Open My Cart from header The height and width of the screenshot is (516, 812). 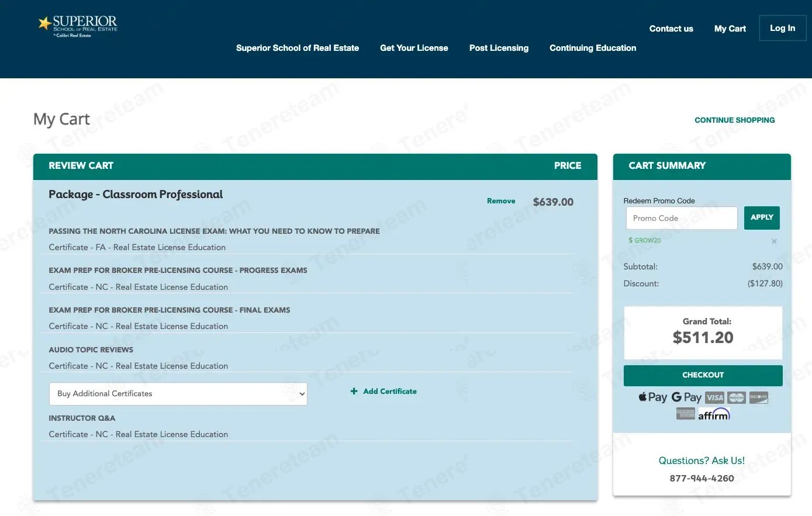point(730,29)
